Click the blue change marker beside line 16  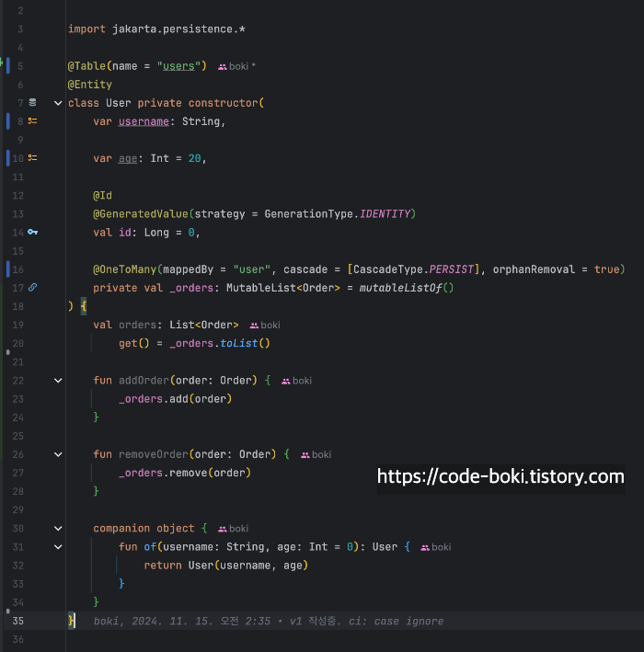tap(8, 269)
